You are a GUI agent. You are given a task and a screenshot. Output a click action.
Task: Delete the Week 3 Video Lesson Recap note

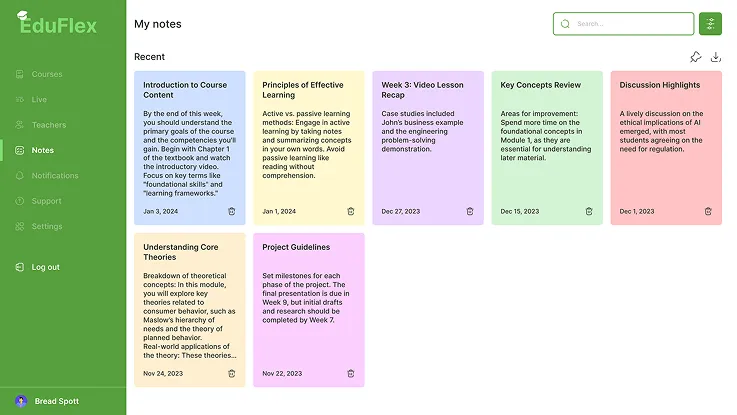coord(470,211)
